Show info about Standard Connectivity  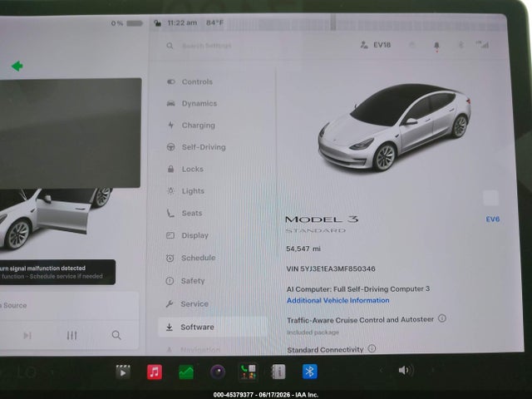click(x=372, y=348)
